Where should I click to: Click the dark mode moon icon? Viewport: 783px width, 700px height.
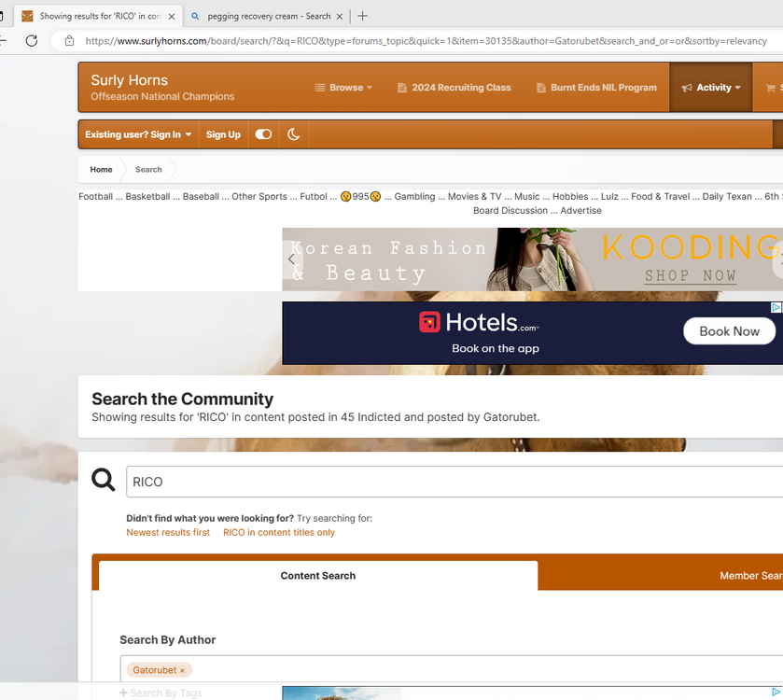[293, 134]
